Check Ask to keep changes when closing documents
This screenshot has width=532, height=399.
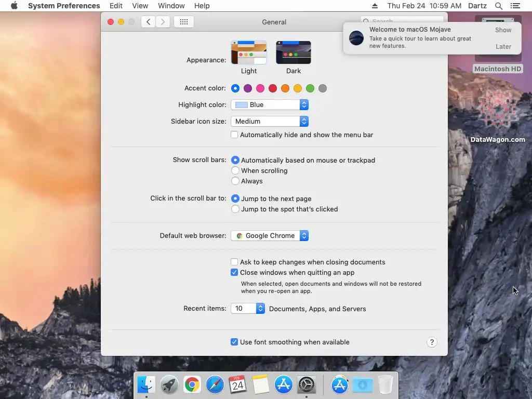(234, 262)
